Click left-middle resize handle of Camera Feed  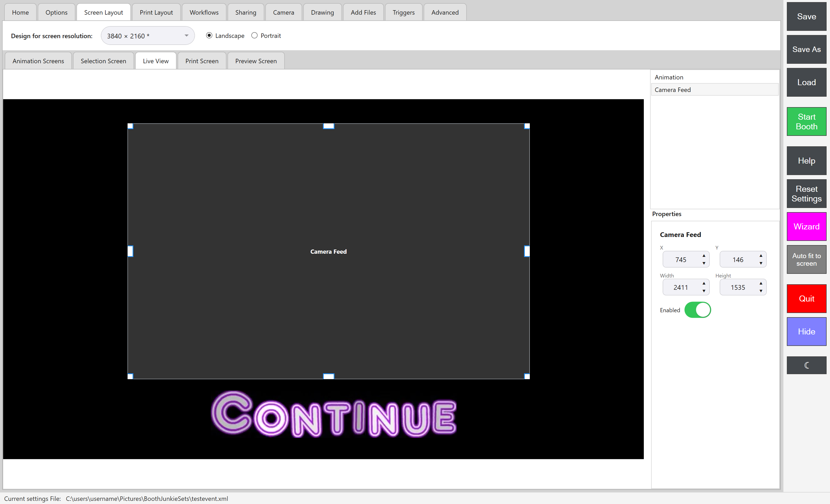[x=130, y=251]
